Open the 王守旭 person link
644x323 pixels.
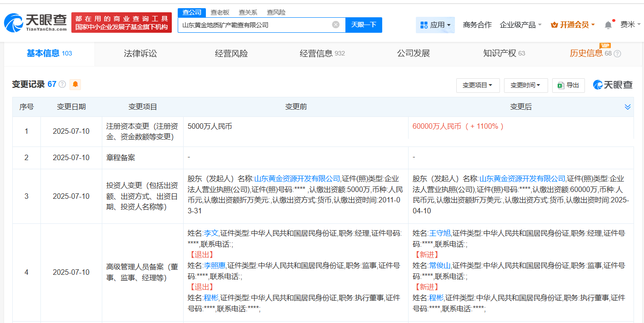point(439,233)
